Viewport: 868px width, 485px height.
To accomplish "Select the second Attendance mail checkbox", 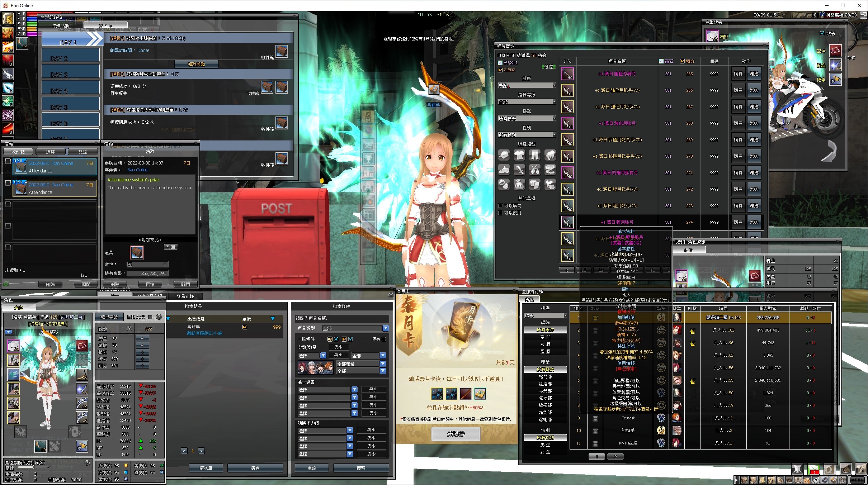I will pyautogui.click(x=8, y=183).
